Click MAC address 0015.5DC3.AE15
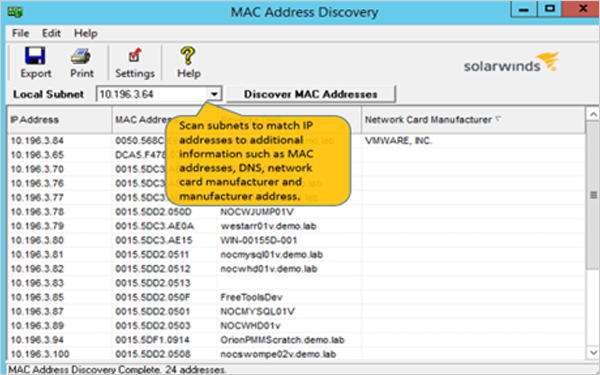Screen dimensions: 600x375 point(153,240)
